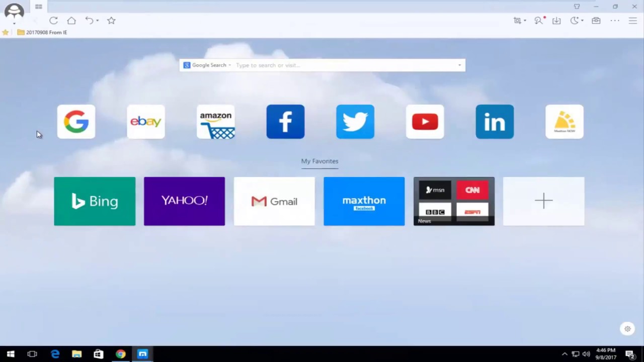Add page to favorites star outline

111,21
